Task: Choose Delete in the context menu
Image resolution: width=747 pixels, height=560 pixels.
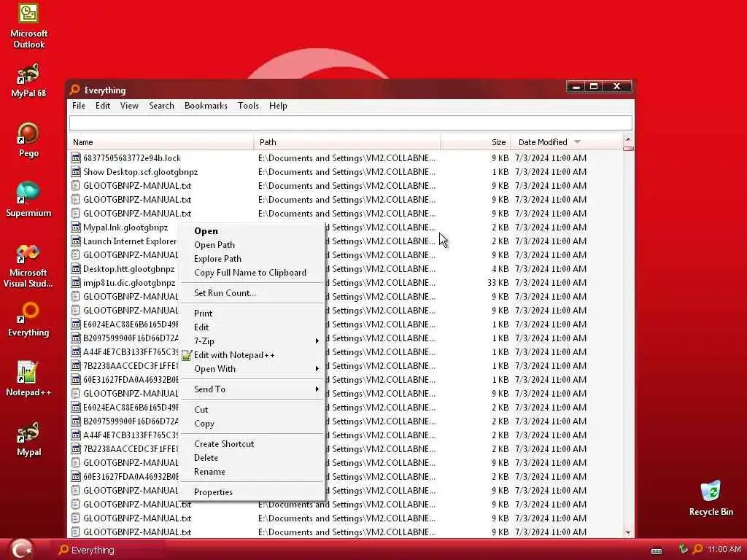Action: [252, 458]
